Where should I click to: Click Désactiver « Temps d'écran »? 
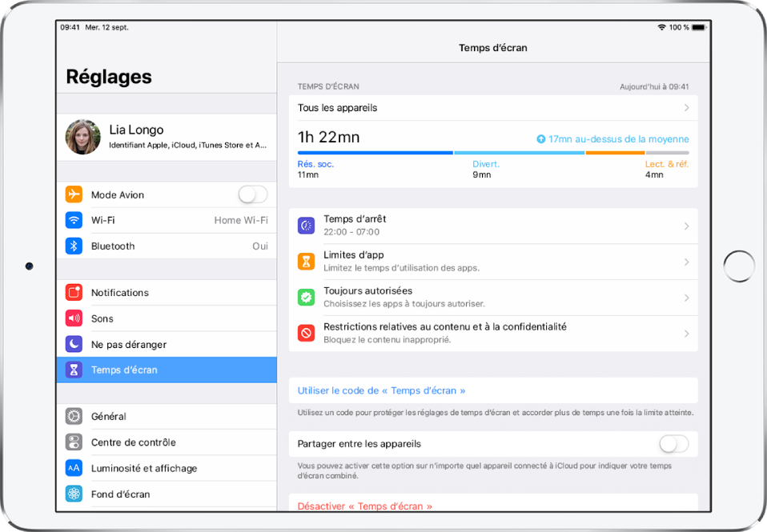(364, 506)
